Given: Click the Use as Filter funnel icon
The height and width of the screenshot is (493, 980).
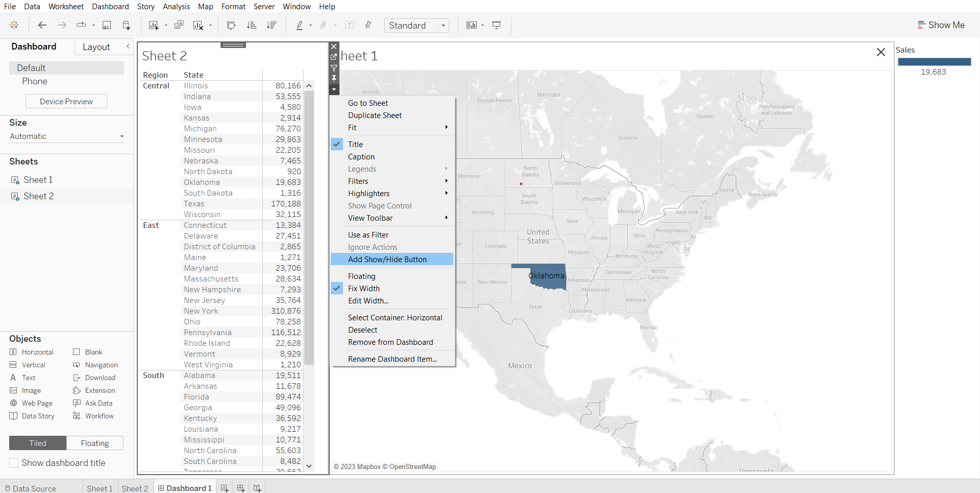Looking at the screenshot, I should (334, 68).
